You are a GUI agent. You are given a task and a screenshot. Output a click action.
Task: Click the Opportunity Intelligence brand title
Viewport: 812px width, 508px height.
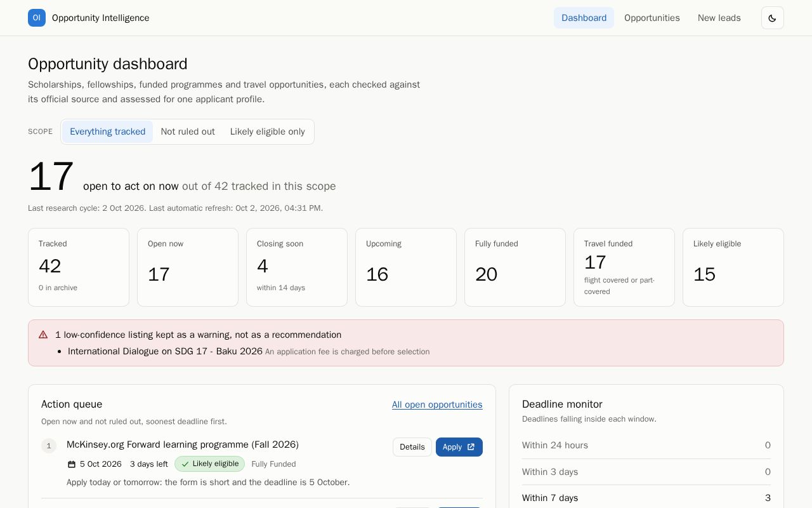click(101, 18)
